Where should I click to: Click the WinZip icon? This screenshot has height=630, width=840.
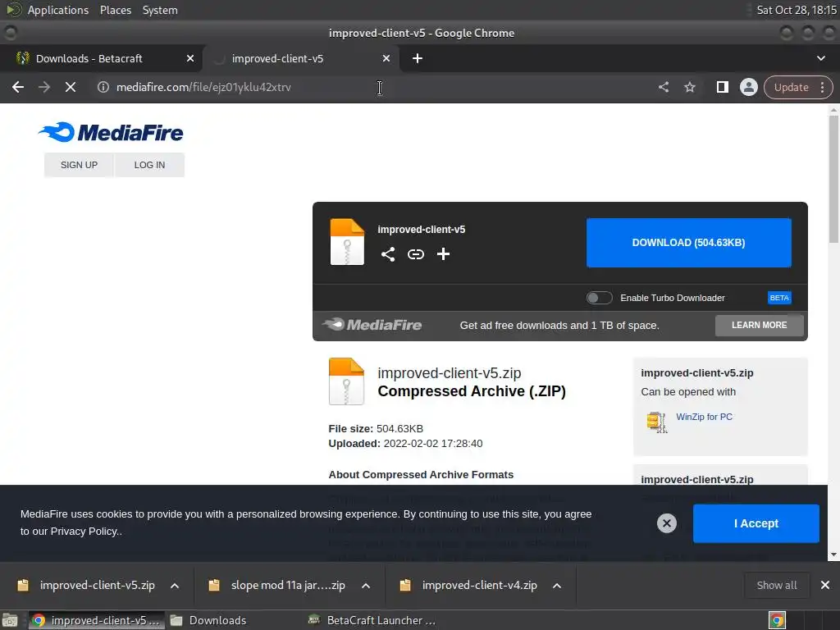pyautogui.click(x=657, y=422)
